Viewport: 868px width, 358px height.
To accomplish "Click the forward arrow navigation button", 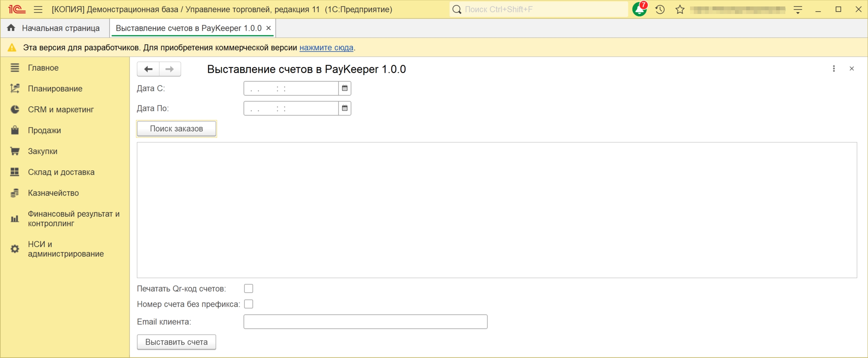I will pos(169,69).
